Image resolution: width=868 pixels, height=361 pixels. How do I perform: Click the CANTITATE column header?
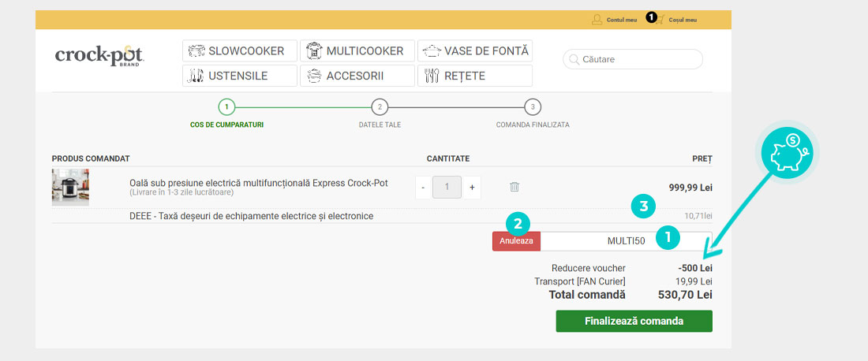coord(448,158)
